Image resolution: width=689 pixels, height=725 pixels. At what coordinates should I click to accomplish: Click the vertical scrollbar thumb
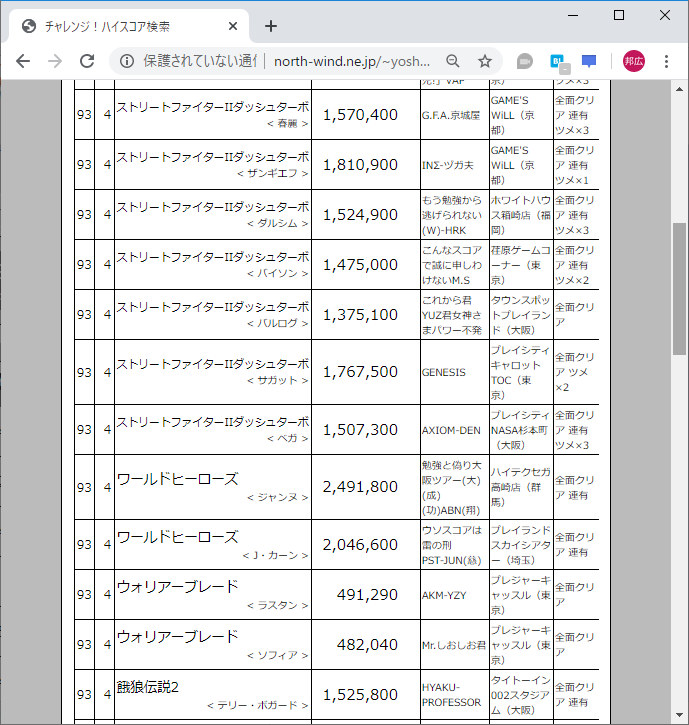679,289
